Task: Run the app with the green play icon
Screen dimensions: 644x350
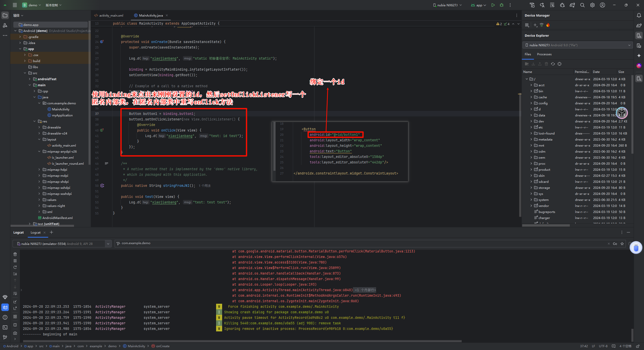Action: point(493,5)
